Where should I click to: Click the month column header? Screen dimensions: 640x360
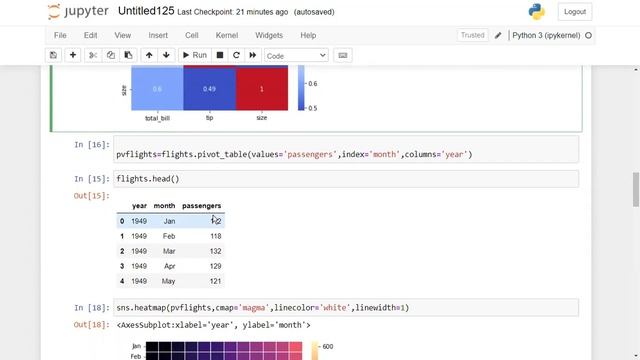pos(164,206)
